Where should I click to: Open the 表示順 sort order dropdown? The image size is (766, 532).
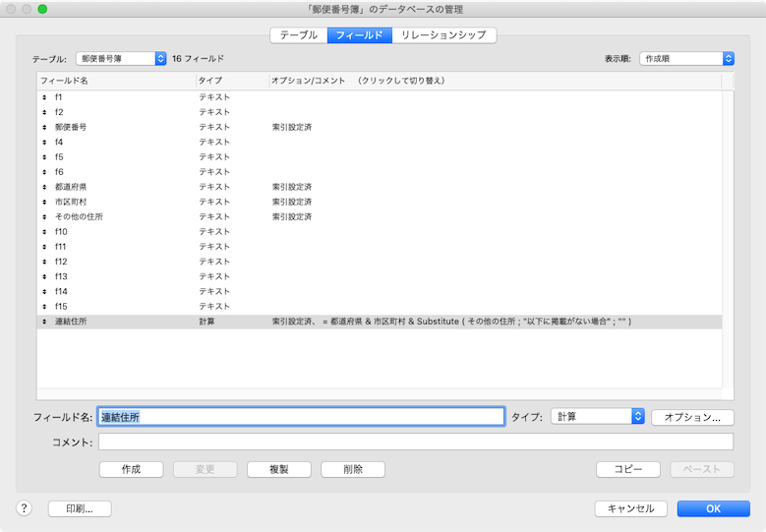(x=686, y=59)
